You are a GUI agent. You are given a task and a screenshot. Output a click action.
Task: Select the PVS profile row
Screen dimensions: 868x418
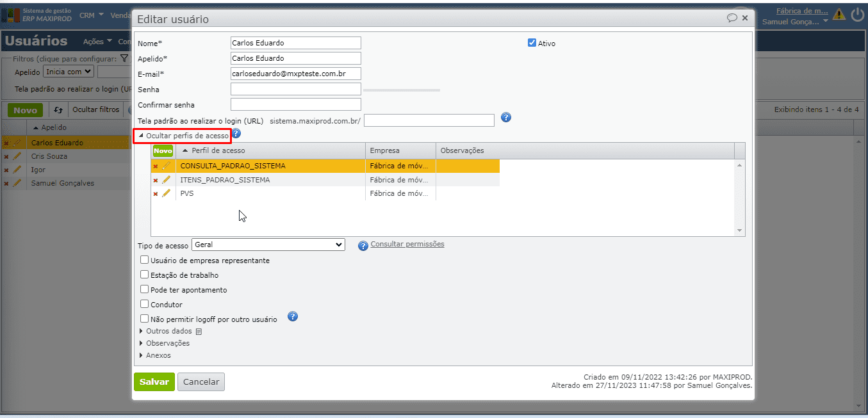[325, 193]
